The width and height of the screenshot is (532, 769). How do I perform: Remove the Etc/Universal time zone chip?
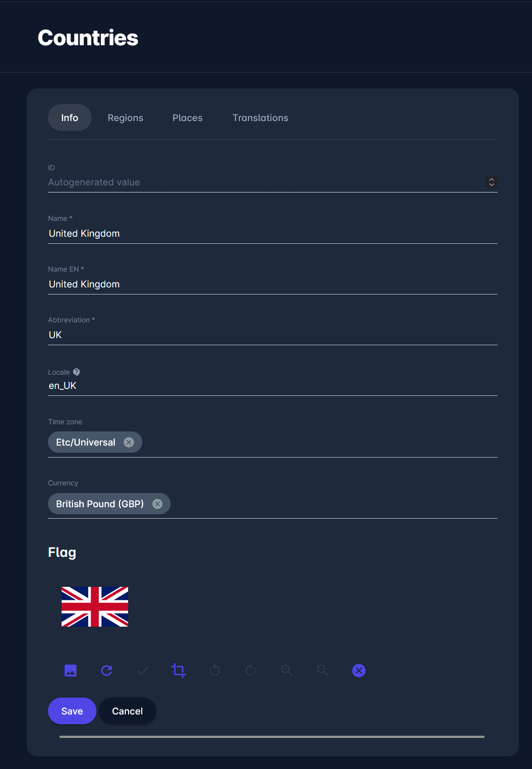click(x=129, y=442)
